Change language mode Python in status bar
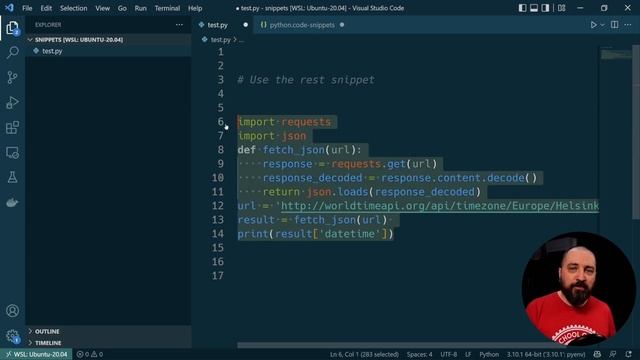Screen dimensions: 640x360 point(489,354)
